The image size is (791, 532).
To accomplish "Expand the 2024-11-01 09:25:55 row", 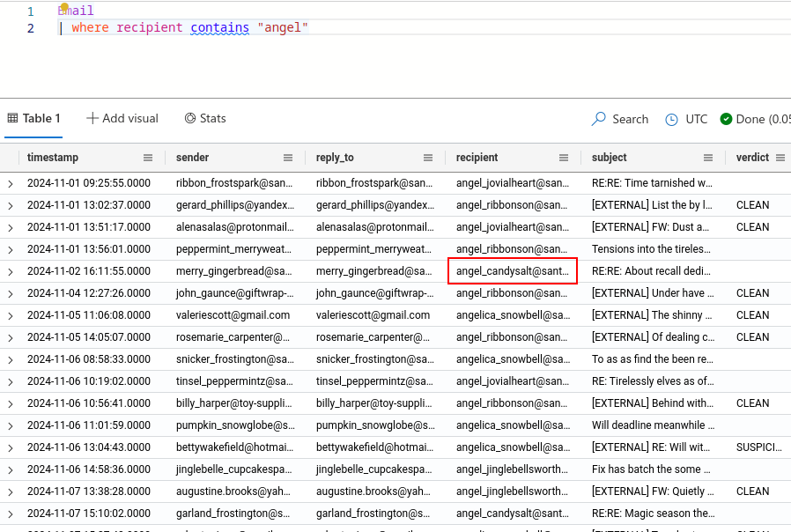I will [11, 183].
